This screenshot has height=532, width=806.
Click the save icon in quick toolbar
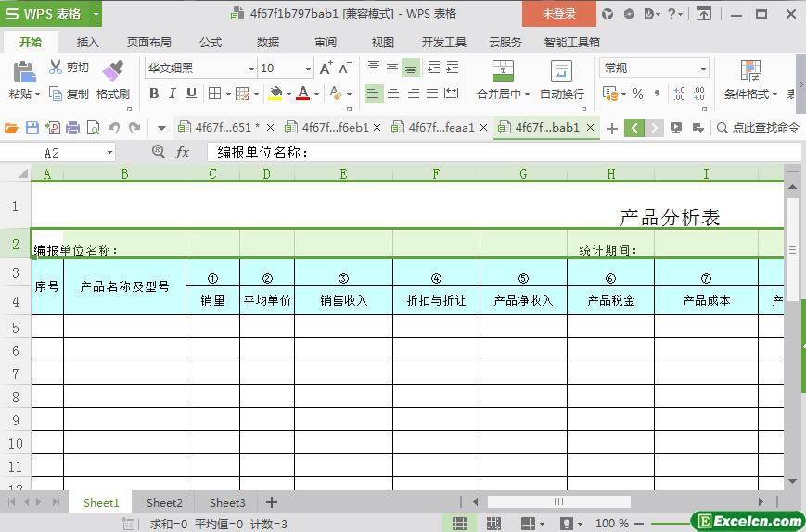(32, 128)
